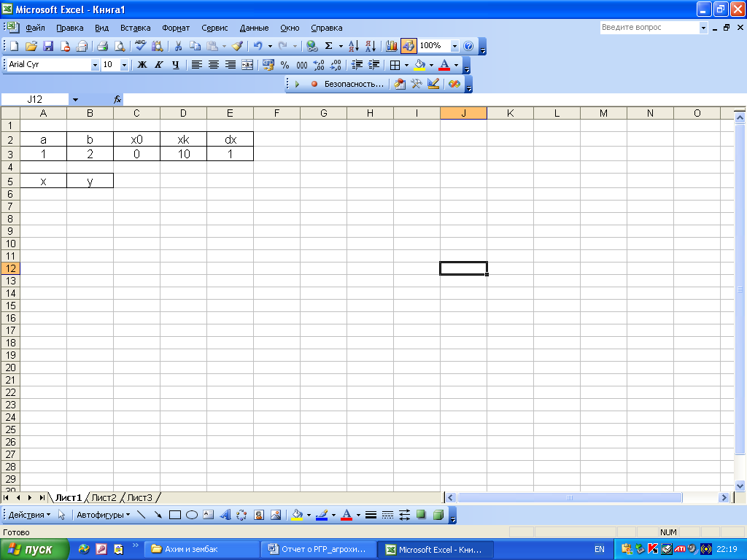Toggle Bold (Ж) formatting

(142, 65)
